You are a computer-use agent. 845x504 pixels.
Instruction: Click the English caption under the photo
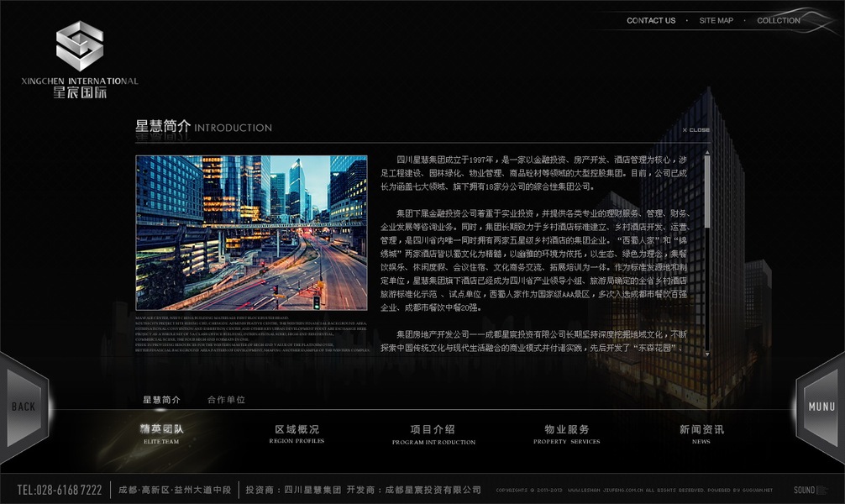point(252,334)
